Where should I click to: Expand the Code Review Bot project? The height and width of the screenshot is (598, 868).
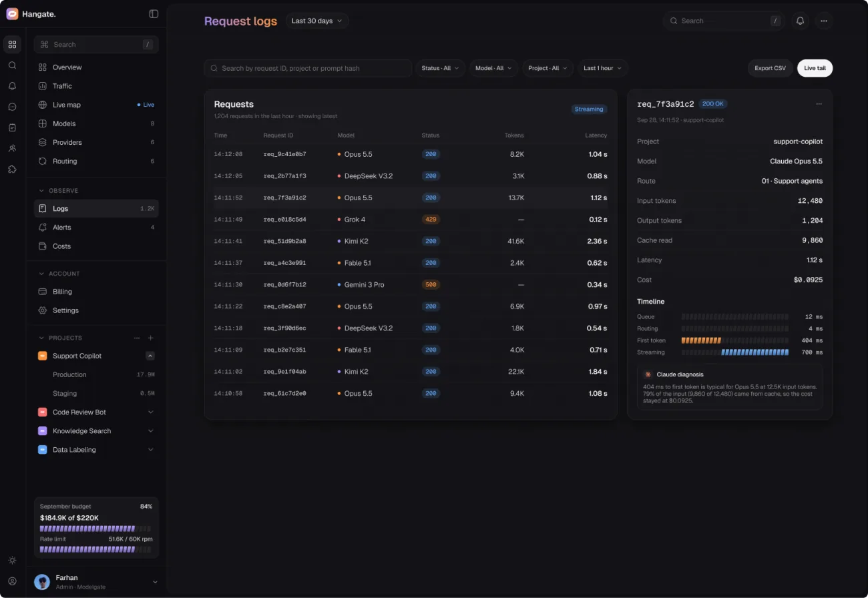(x=150, y=412)
